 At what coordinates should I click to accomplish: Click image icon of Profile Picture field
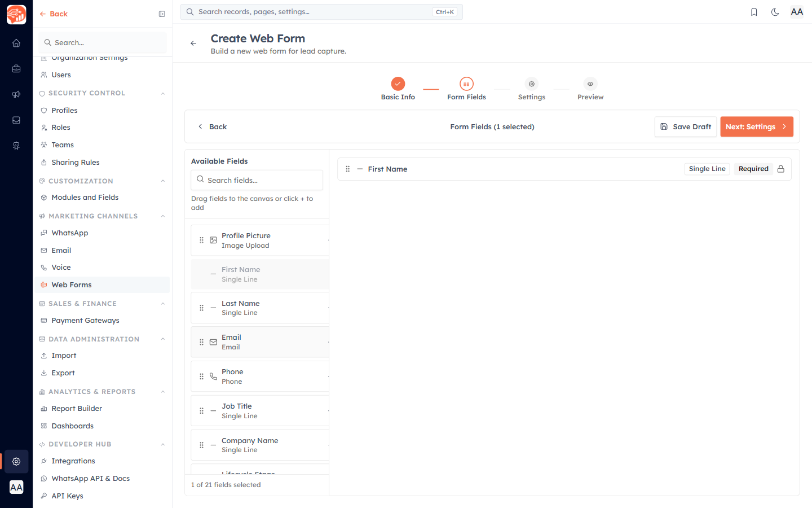point(213,240)
